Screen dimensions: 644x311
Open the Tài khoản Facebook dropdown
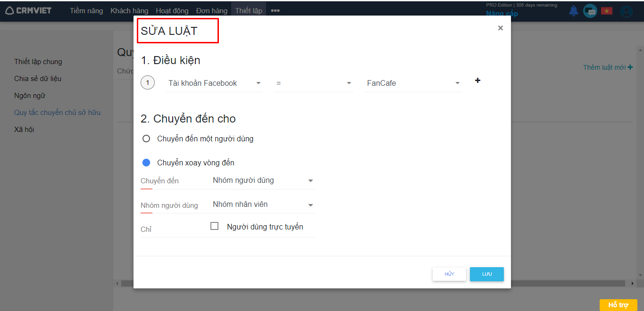pyautogui.click(x=214, y=83)
